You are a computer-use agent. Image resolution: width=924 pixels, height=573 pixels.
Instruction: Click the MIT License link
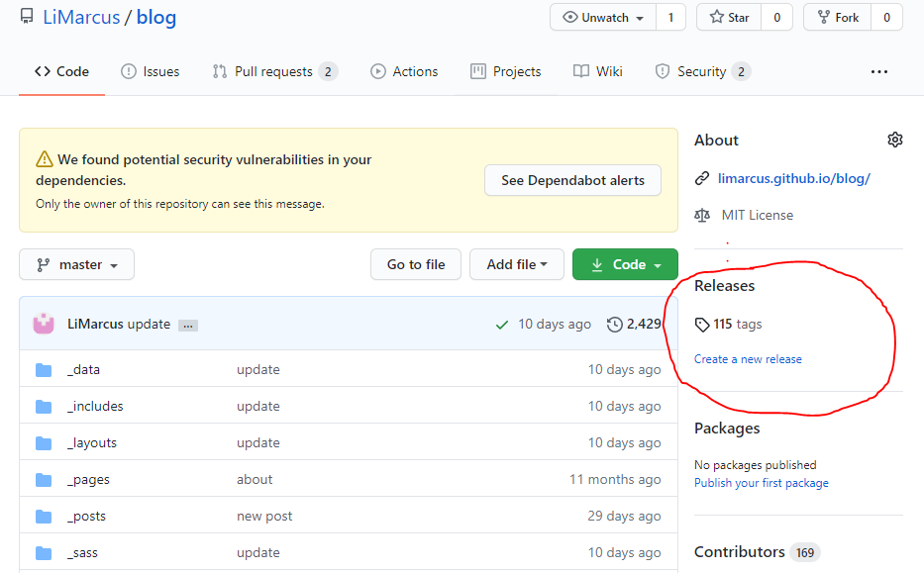758,216
